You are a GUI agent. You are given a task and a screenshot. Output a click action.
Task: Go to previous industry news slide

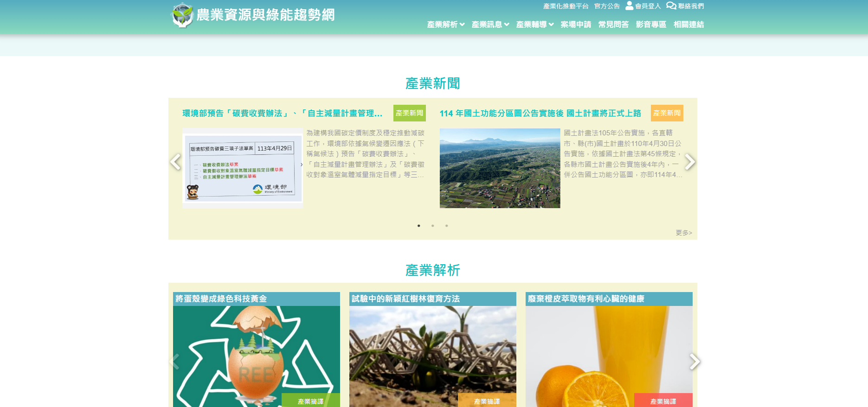click(175, 162)
